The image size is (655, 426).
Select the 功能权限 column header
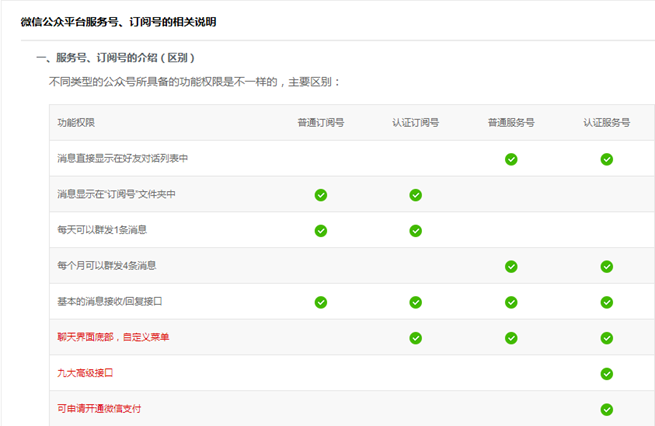coord(76,122)
